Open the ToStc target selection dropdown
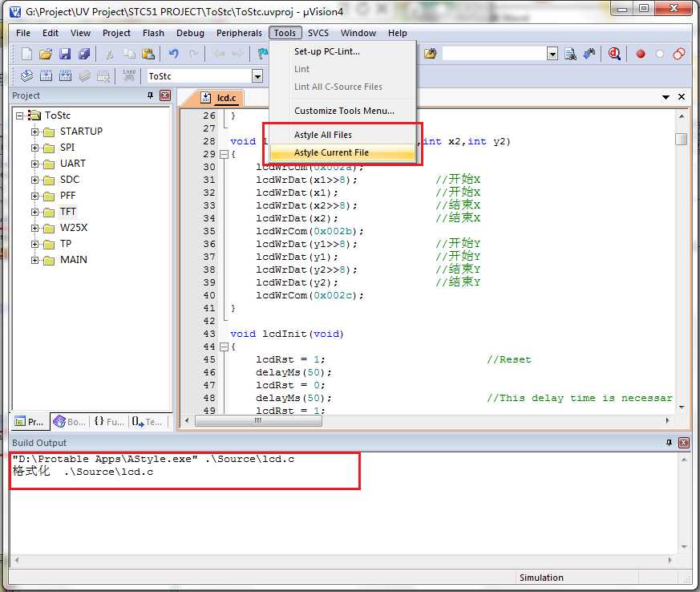700x592 pixels. tap(257, 76)
